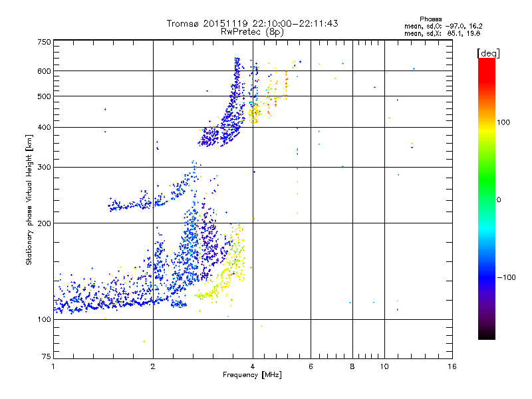This screenshot has height=399, width=532.
Task: Click the colorbar tick label '0'
Action: pyautogui.click(x=498, y=200)
